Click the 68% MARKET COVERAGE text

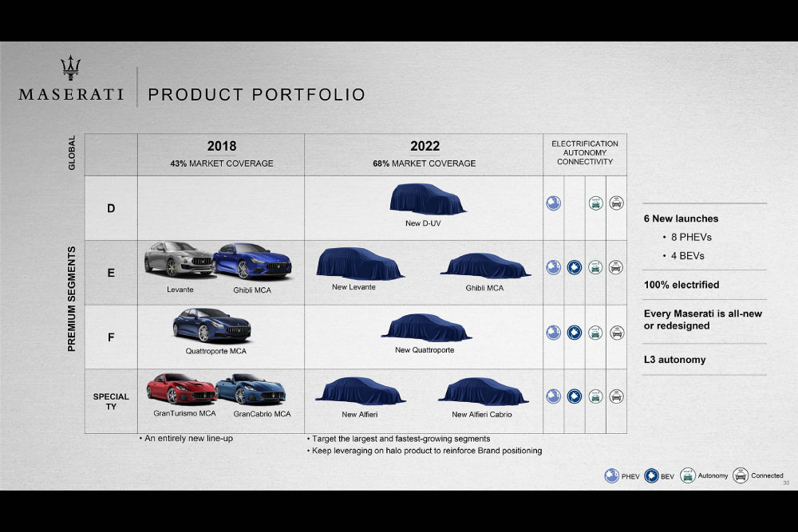pyautogui.click(x=424, y=164)
